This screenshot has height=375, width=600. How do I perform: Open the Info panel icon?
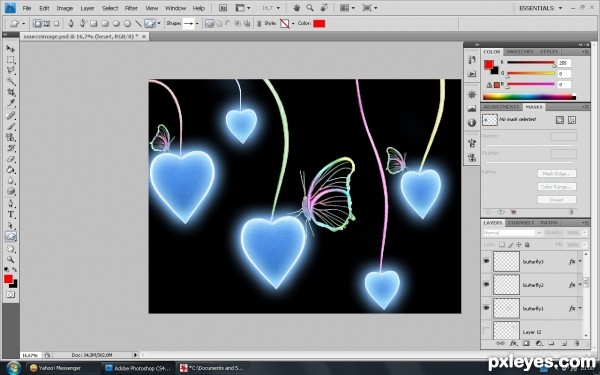(472, 122)
